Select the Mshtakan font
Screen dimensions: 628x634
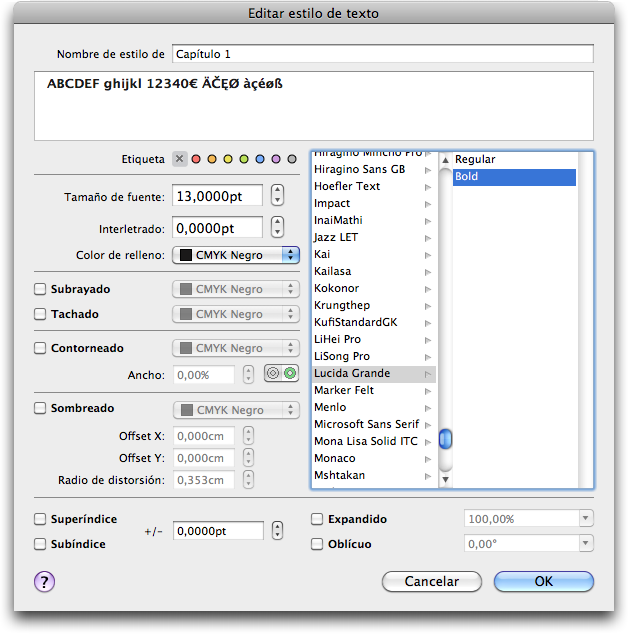[374, 475]
